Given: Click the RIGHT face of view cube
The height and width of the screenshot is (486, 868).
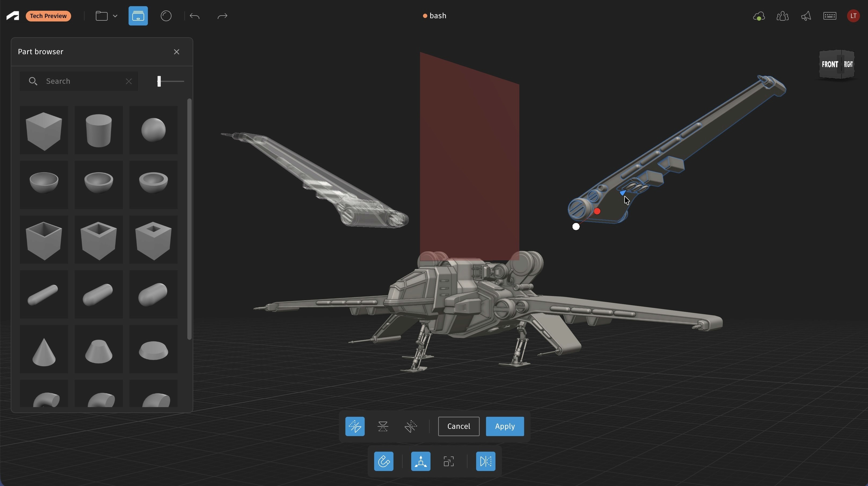Looking at the screenshot, I should click(848, 64).
